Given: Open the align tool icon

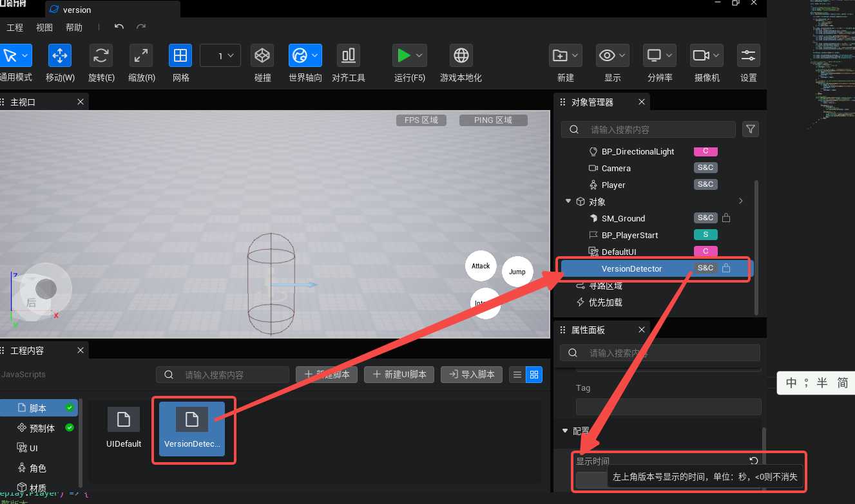Looking at the screenshot, I should [349, 56].
